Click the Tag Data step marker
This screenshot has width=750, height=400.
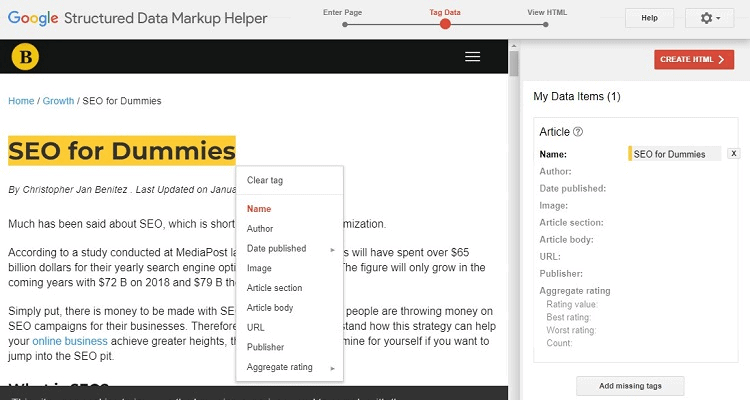(x=445, y=24)
